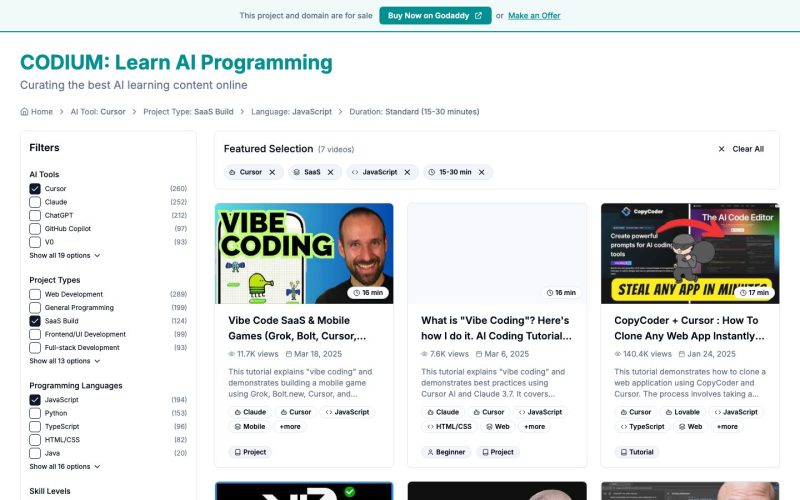800x500 pixels.
Task: Remove the JavaScript filter chip
Action: click(407, 172)
